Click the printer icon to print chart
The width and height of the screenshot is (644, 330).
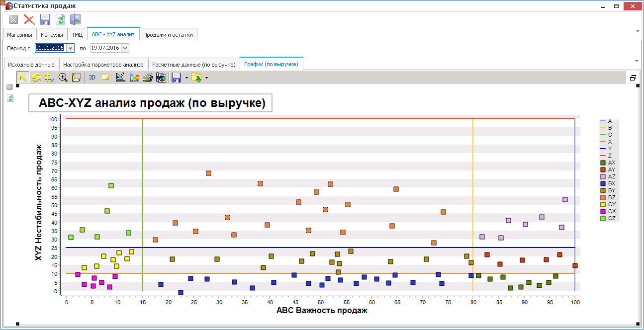pyautogui.click(x=147, y=78)
